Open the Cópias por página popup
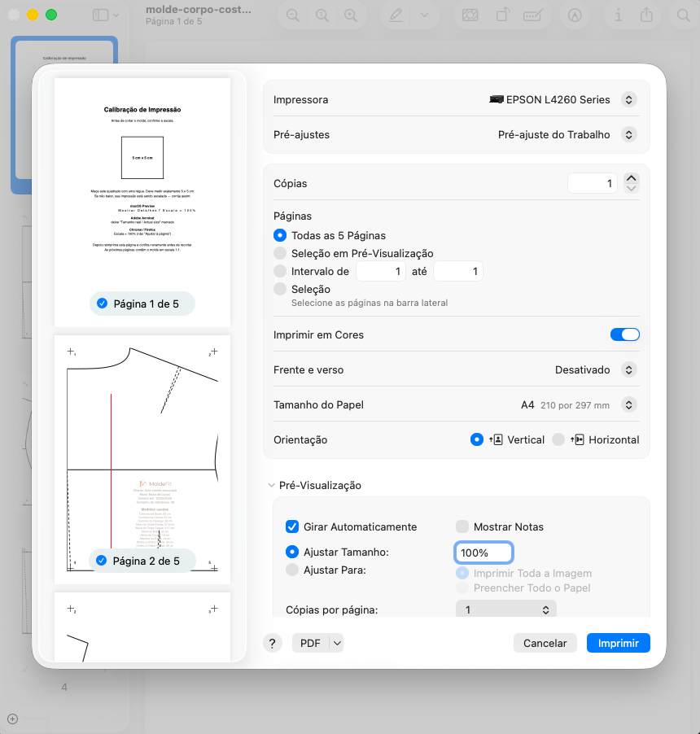 coord(506,609)
